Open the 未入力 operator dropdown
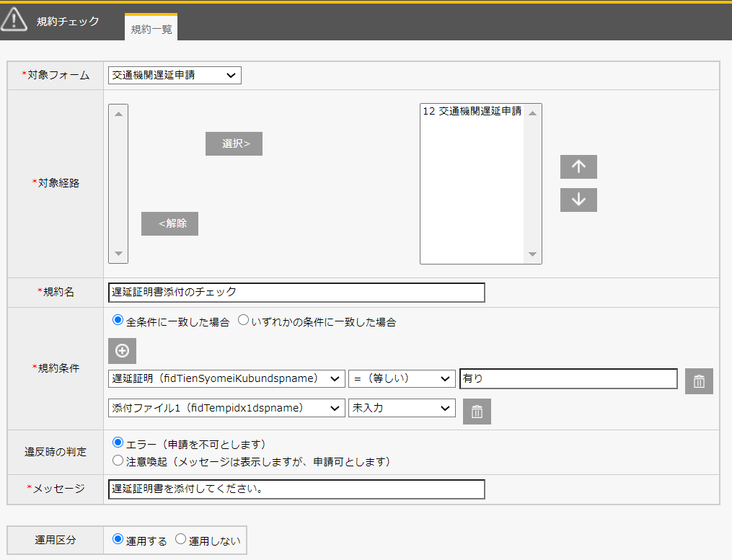Image resolution: width=732 pixels, height=560 pixels. [402, 409]
